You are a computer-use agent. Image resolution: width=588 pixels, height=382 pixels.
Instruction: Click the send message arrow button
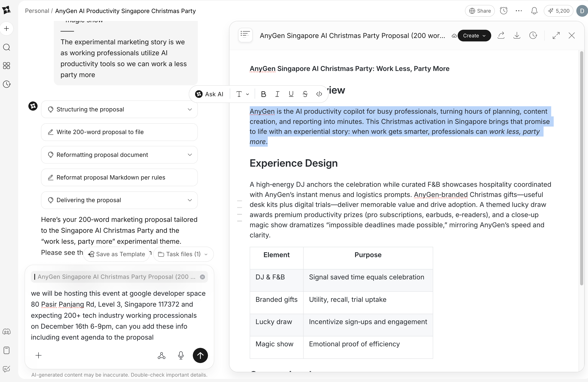pyautogui.click(x=200, y=355)
